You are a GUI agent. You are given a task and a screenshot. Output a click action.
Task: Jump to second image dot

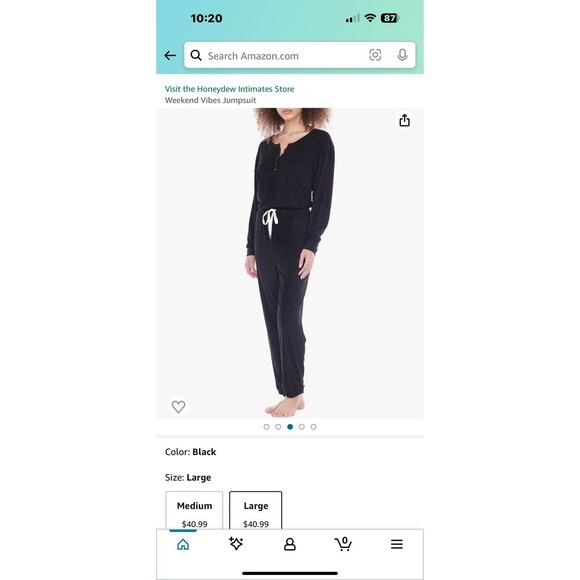278,427
